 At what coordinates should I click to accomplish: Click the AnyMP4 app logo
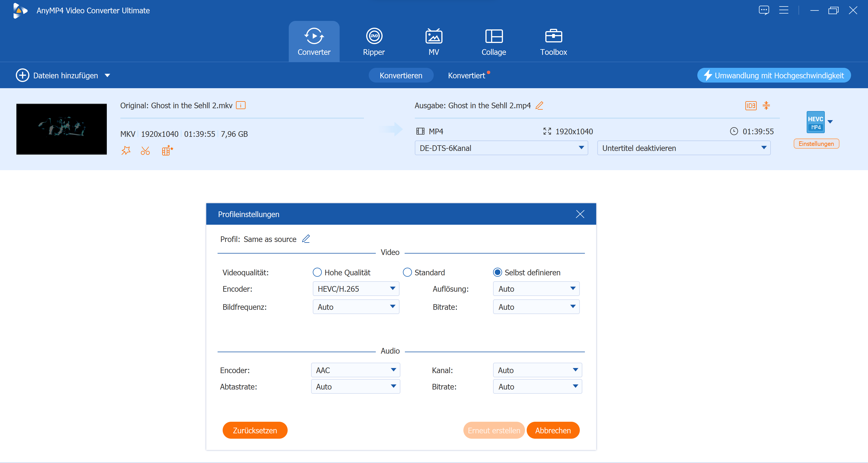pyautogui.click(x=20, y=10)
